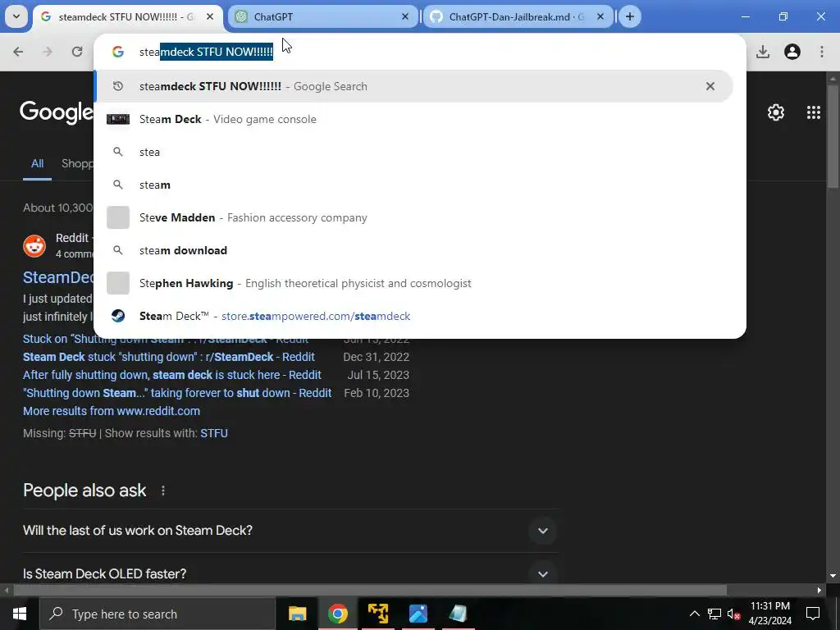Image resolution: width=840 pixels, height=630 pixels.
Task: Select the steamdeck STFU NOW history suggestion
Action: coord(413,86)
